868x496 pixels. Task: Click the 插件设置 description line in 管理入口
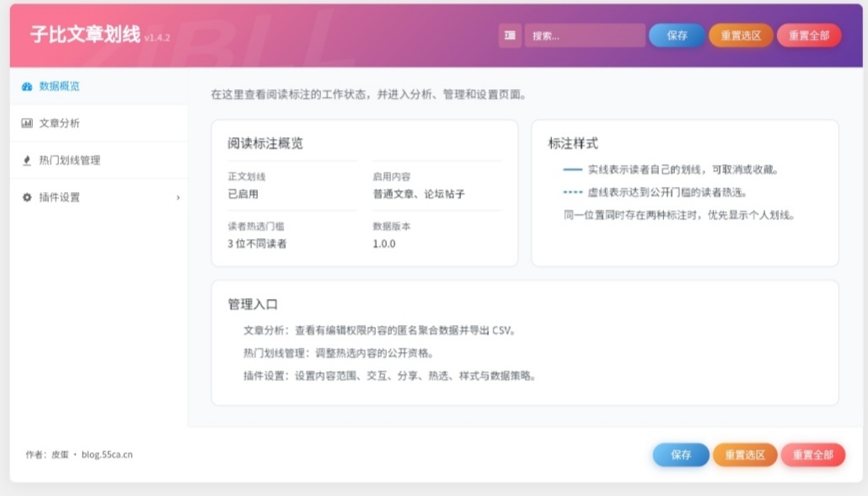(389, 376)
